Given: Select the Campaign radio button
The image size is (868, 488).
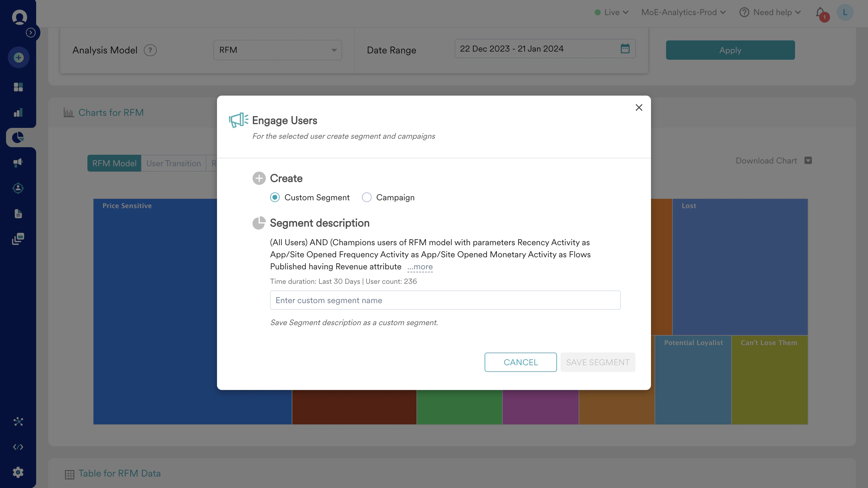Looking at the screenshot, I should 366,197.
